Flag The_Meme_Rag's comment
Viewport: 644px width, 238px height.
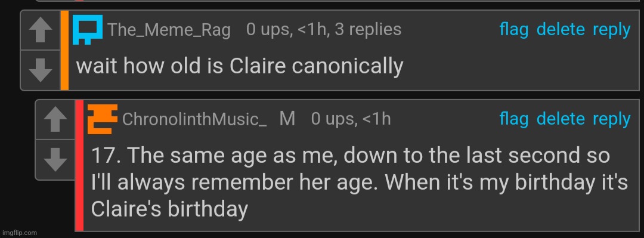pyautogui.click(x=514, y=30)
